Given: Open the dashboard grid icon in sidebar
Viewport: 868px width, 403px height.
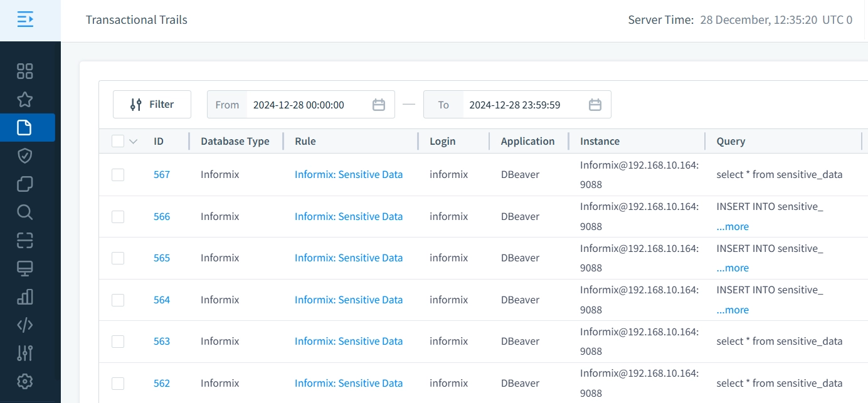Looking at the screenshot, I should [x=25, y=71].
